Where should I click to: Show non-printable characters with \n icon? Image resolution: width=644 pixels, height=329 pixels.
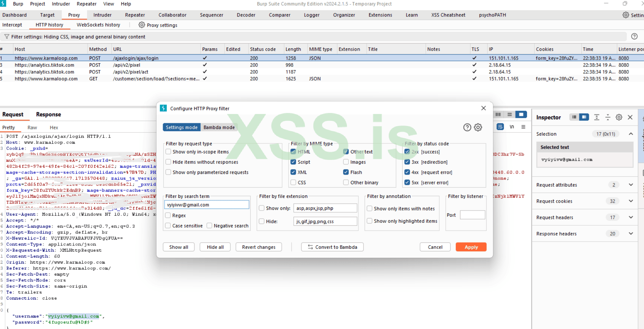[x=512, y=127]
